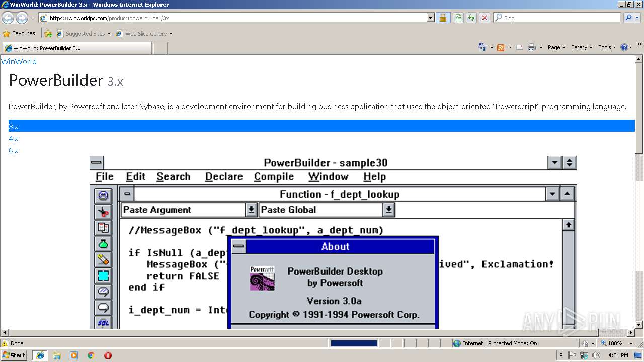Click the page vertical scrollbar thumb

click(639, 109)
